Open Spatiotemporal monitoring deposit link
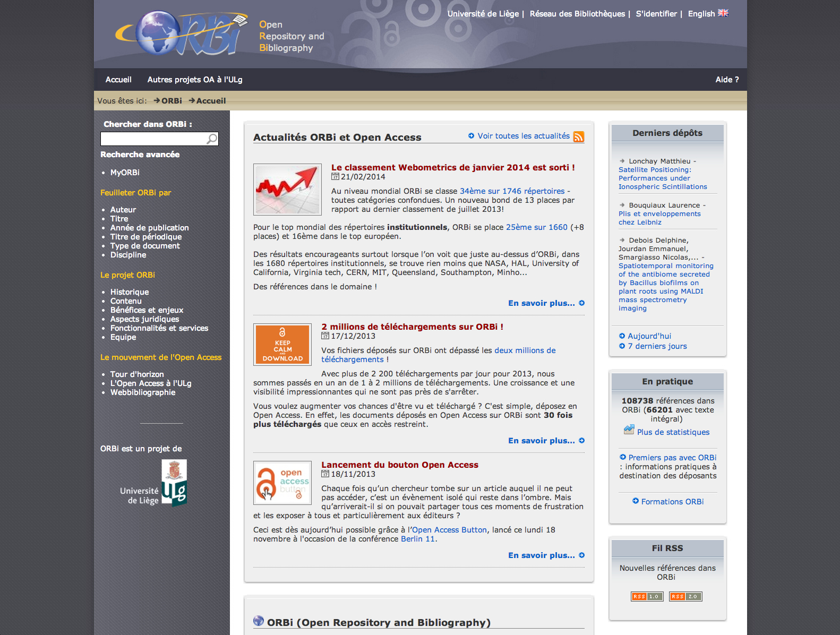The image size is (840, 635). [x=666, y=287]
